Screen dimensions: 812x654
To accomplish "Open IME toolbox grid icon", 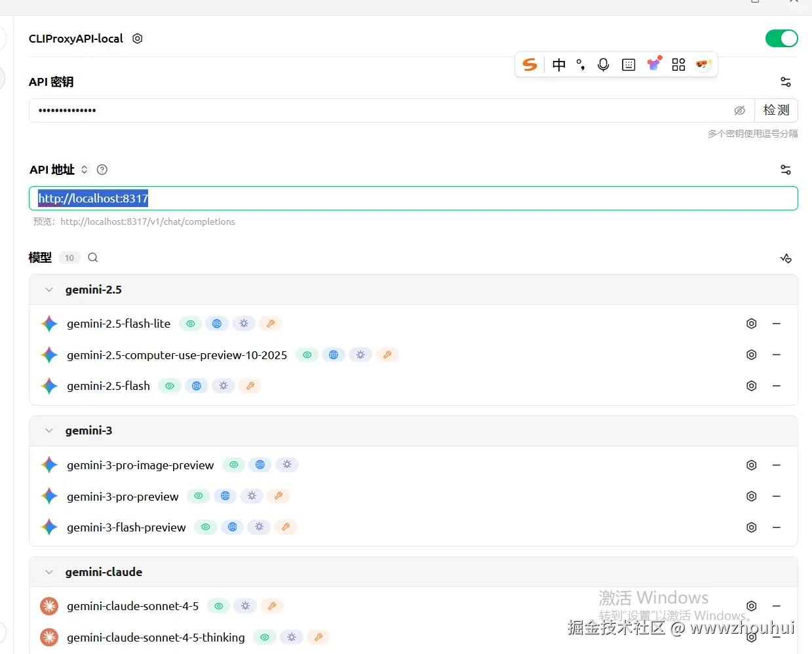I will coord(678,64).
